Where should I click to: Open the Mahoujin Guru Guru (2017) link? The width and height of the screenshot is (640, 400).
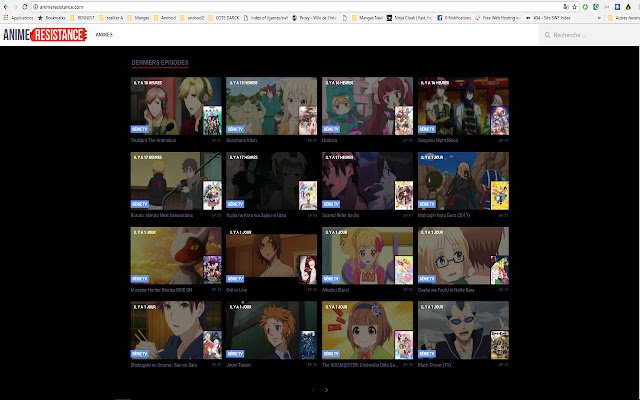[x=444, y=215]
